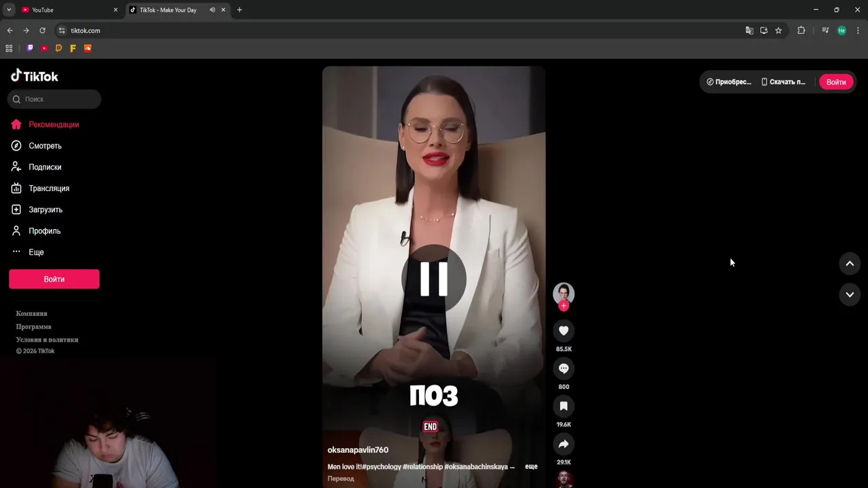Close the YouTube tab
Screen dimensions: 868x488
point(115,10)
